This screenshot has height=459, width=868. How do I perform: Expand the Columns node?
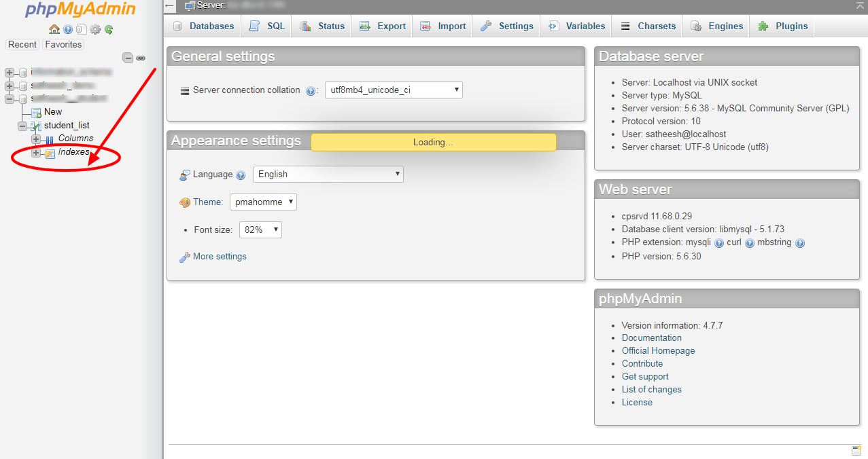coord(36,139)
